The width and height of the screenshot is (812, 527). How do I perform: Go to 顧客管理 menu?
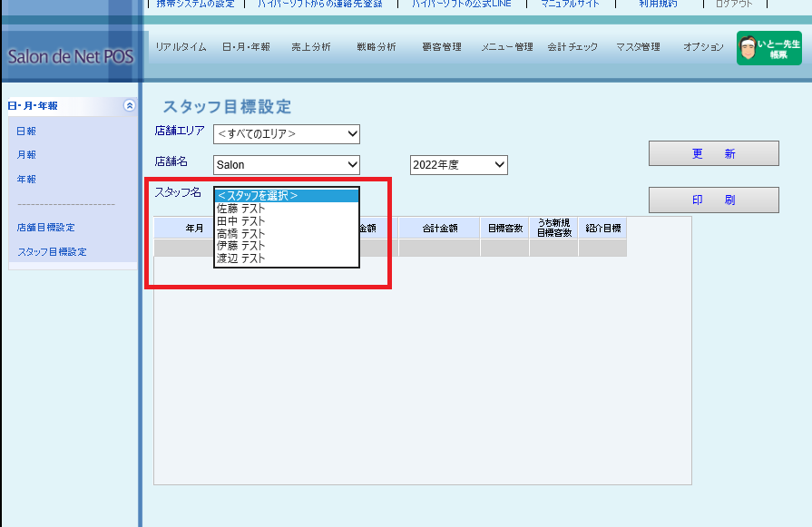pos(442,47)
